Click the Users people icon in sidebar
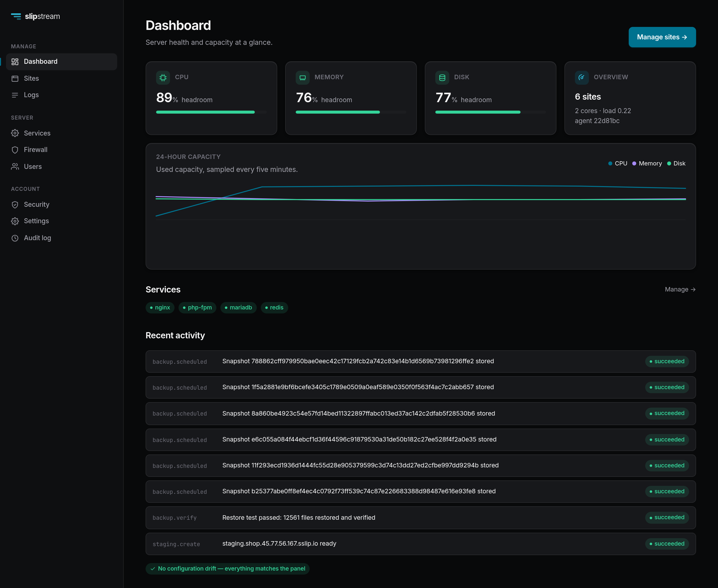Image resolution: width=718 pixels, height=588 pixels. [15, 167]
